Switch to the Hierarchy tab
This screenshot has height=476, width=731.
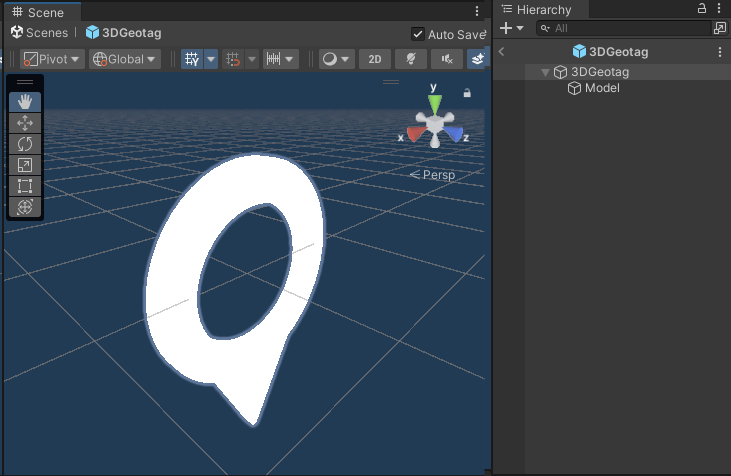[542, 9]
